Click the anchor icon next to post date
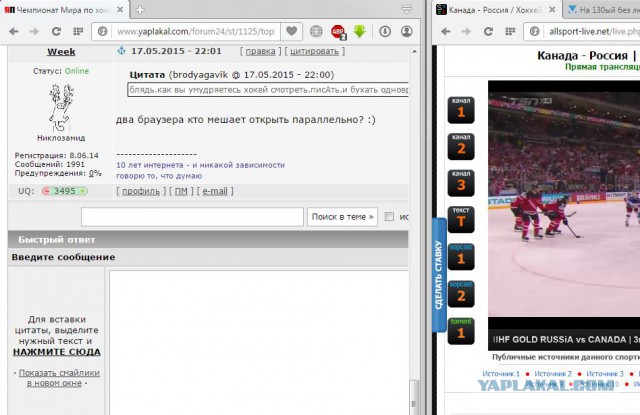 (x=121, y=51)
